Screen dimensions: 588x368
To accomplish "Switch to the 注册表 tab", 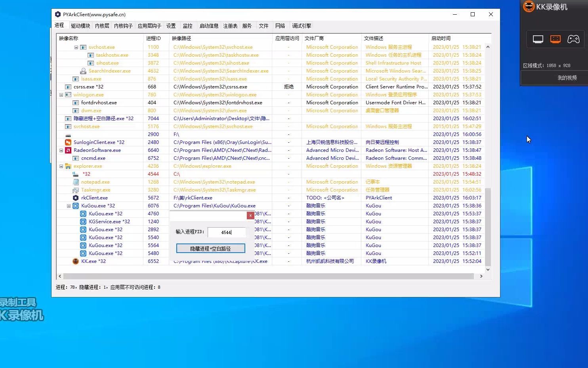I will (x=231, y=26).
